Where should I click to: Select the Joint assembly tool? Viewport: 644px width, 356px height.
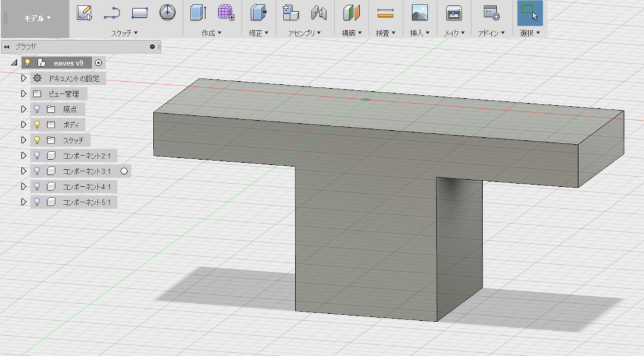[x=319, y=13]
